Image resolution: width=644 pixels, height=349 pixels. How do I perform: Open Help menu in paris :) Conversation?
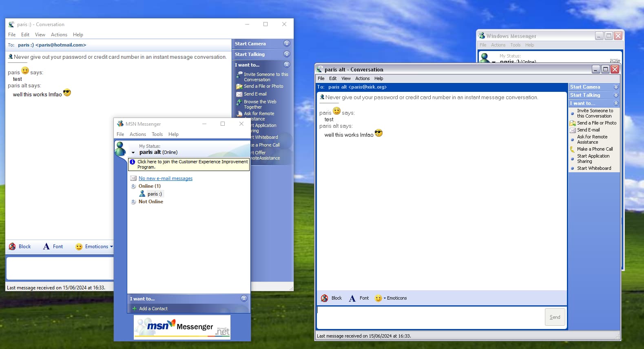(x=78, y=35)
